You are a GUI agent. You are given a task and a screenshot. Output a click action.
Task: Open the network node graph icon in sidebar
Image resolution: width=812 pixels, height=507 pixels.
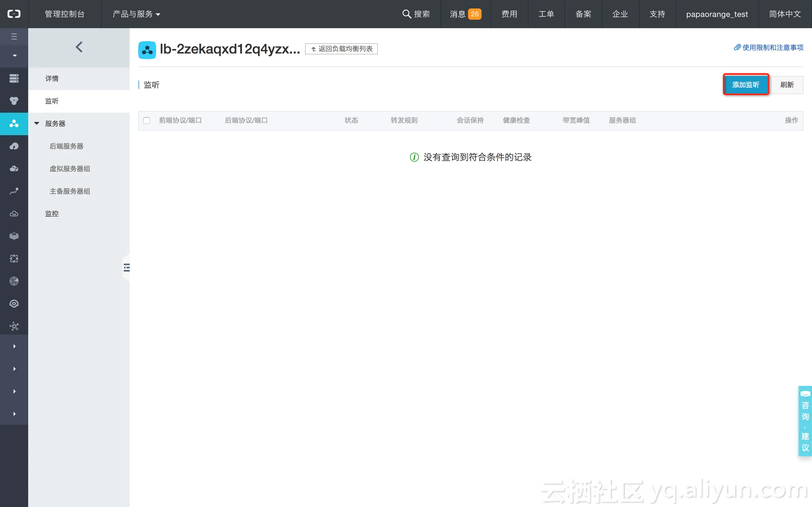tap(14, 326)
